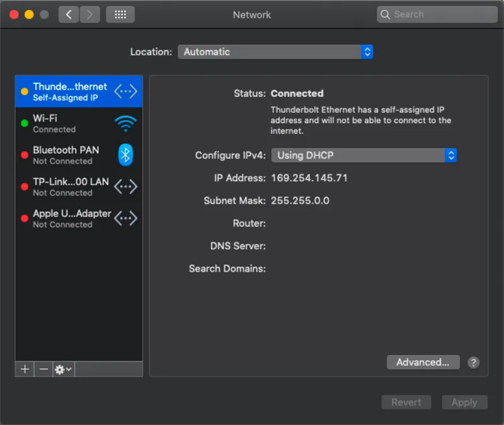
Task: Show all preferences grid button
Action: tap(120, 15)
